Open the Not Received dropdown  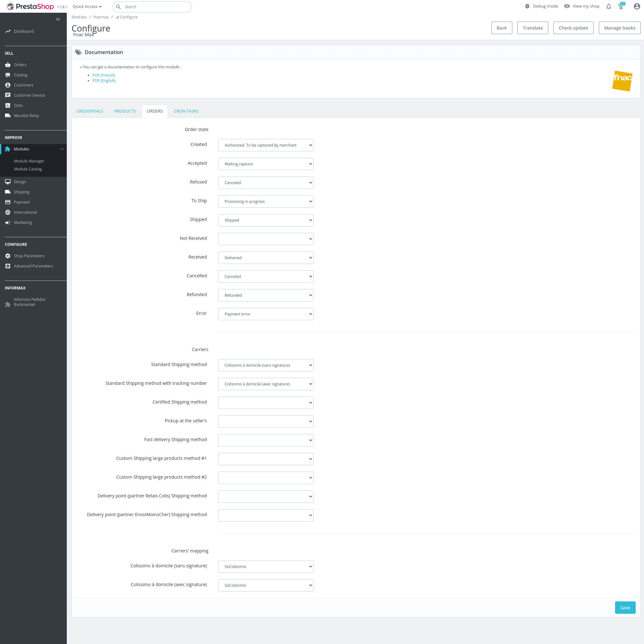pos(266,239)
